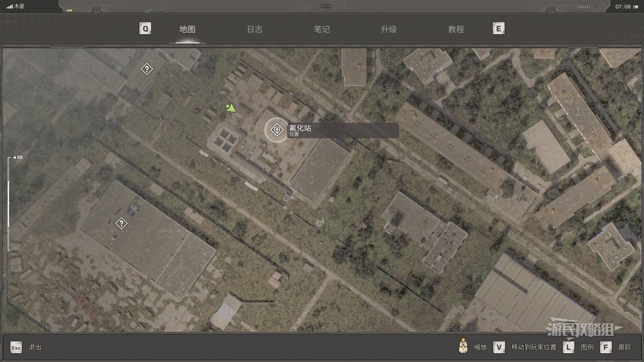The image size is (644, 362).
Task: Click 移动到玩家位置
Action: tap(534, 347)
